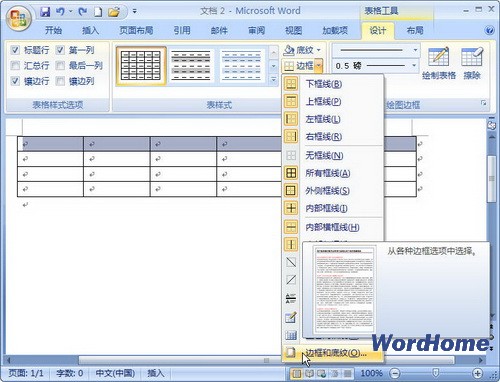The height and width of the screenshot is (382, 500).
Task: Click the zoom out minus button
Action: click(x=395, y=373)
